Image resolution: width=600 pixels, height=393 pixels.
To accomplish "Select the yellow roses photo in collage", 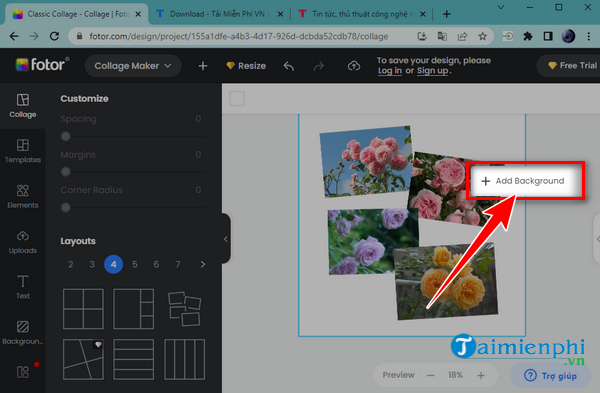I will [x=446, y=281].
